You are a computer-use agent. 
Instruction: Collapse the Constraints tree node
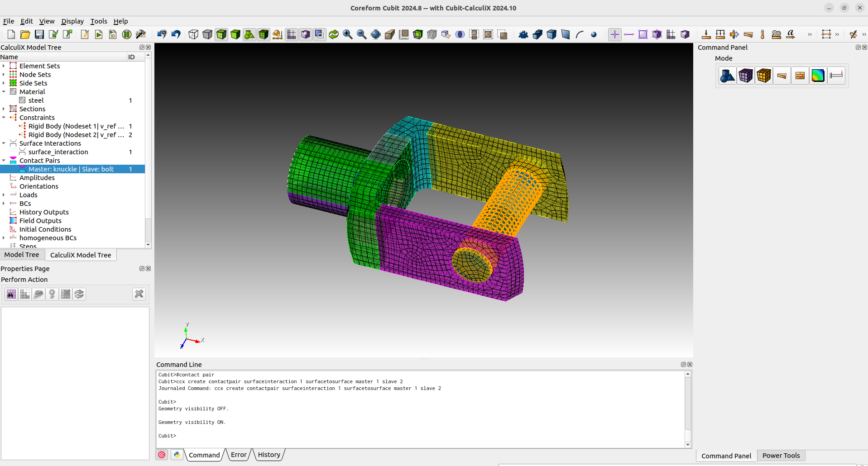pos(5,117)
